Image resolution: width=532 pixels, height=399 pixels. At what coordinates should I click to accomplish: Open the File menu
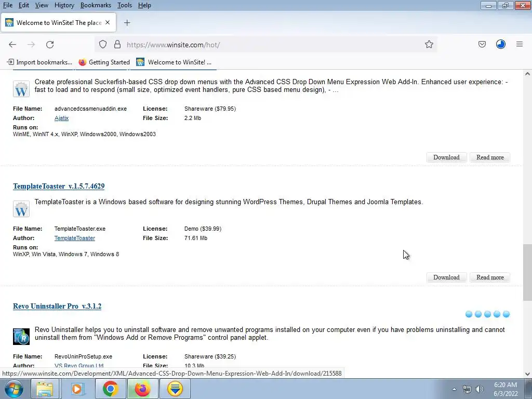(x=7, y=5)
